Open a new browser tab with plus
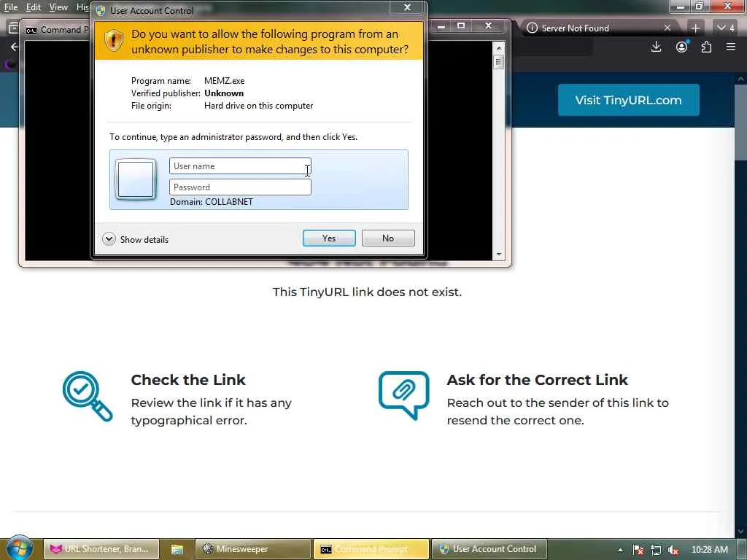 [x=695, y=28]
